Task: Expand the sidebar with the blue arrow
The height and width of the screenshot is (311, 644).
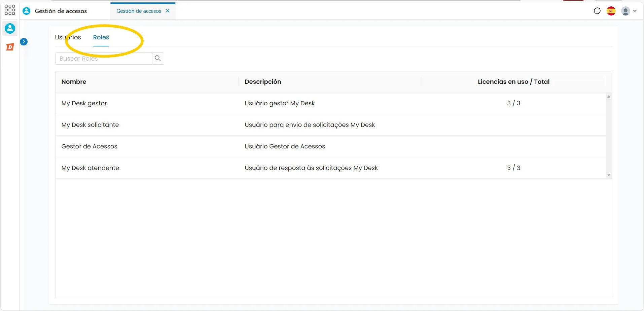Action: pos(24,42)
